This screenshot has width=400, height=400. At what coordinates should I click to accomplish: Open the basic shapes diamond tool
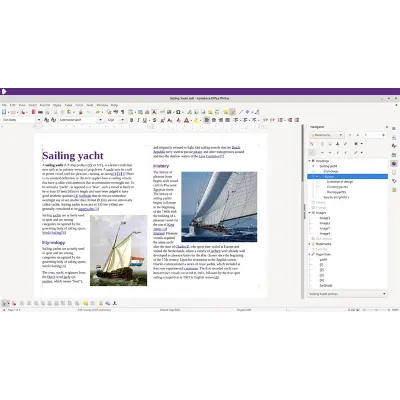247,112
